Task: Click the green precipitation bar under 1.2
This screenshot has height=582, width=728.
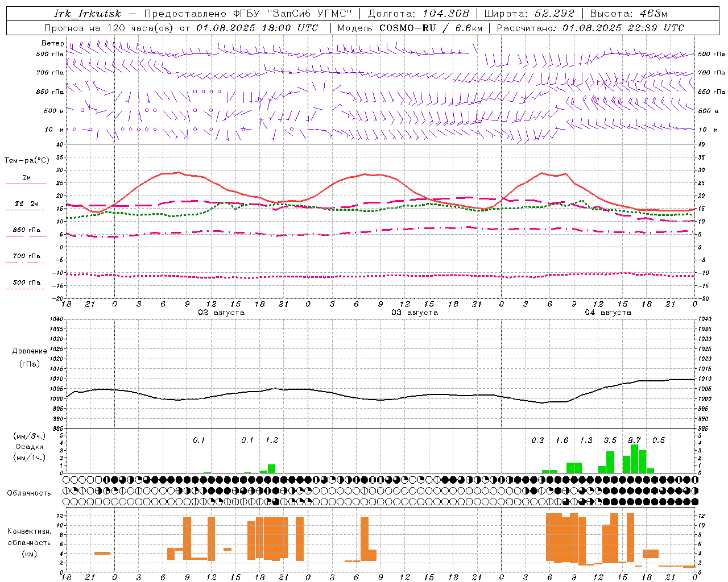Action: (x=272, y=469)
